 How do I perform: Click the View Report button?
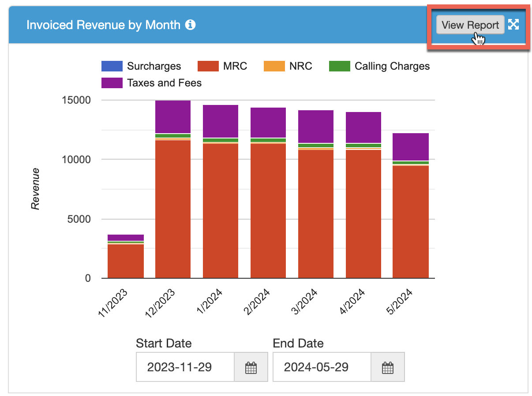coord(470,25)
